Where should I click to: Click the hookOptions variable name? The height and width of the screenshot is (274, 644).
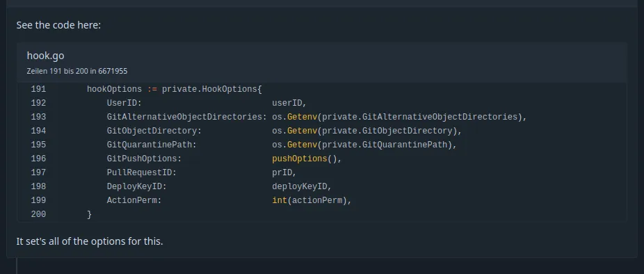coord(114,89)
